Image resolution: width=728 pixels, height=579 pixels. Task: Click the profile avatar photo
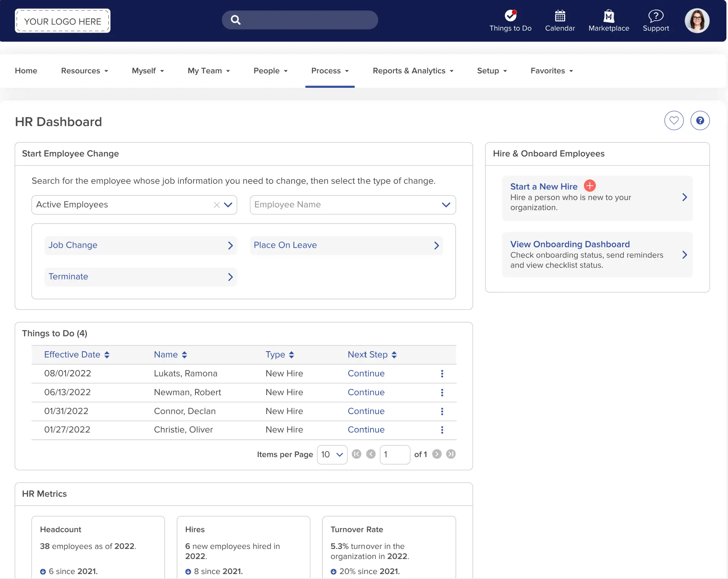coord(697,20)
